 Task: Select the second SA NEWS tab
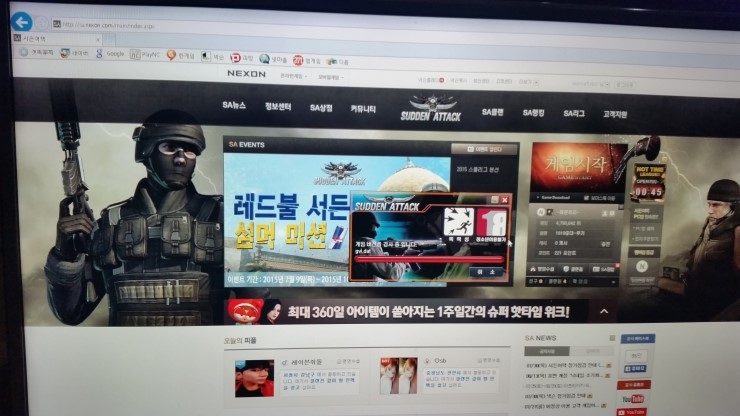[592, 351]
